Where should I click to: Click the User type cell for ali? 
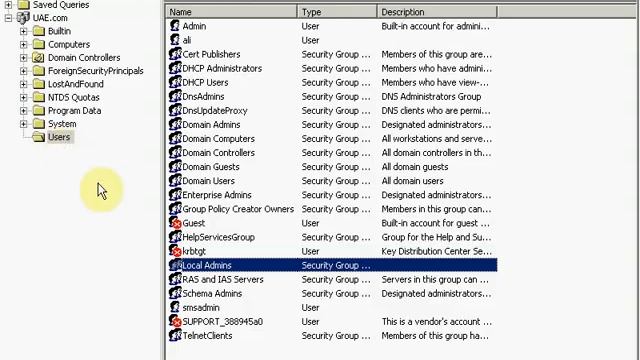point(310,40)
